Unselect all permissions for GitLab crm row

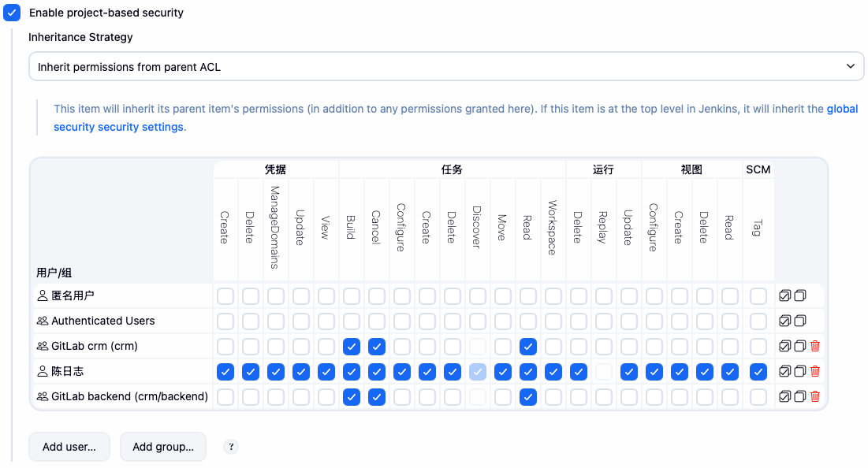[x=800, y=347]
